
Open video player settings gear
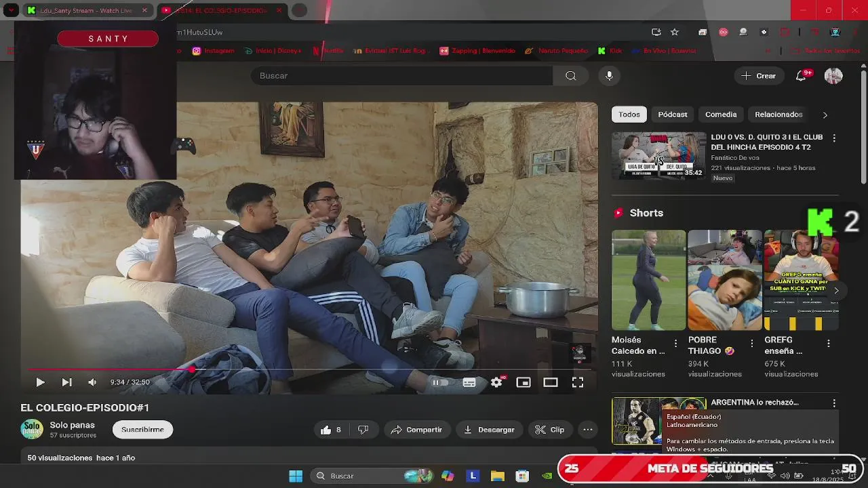pos(497,382)
